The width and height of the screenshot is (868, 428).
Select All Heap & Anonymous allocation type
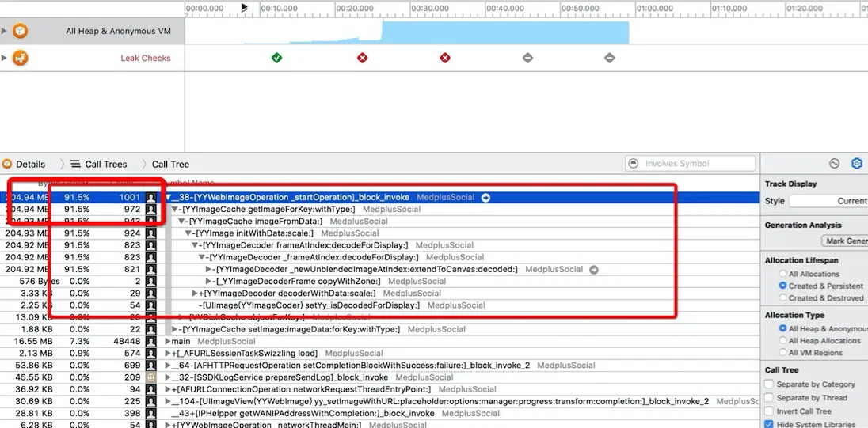(782, 328)
